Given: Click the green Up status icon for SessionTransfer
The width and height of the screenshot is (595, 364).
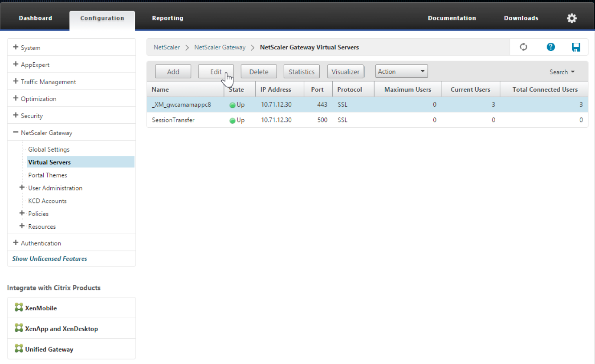Looking at the screenshot, I should tap(232, 120).
